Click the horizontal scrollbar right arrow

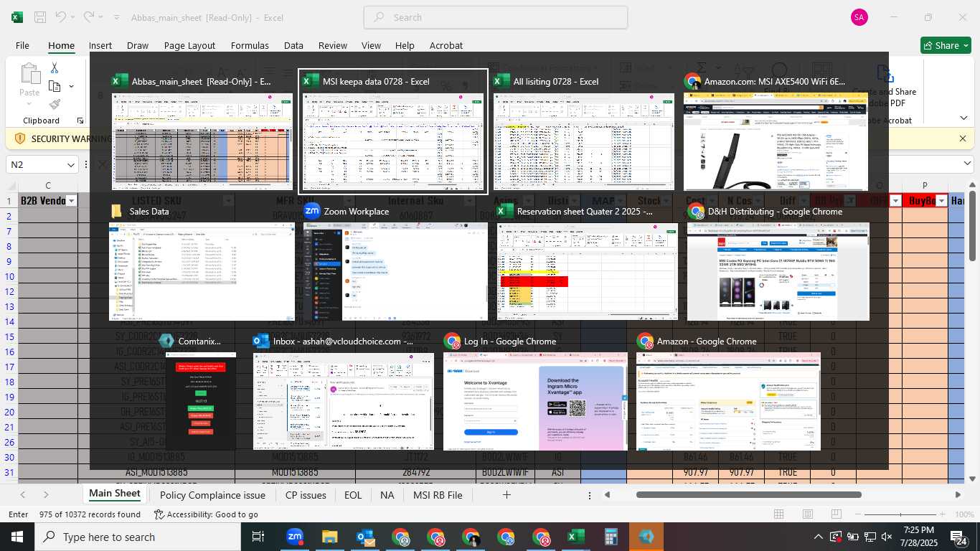click(958, 494)
